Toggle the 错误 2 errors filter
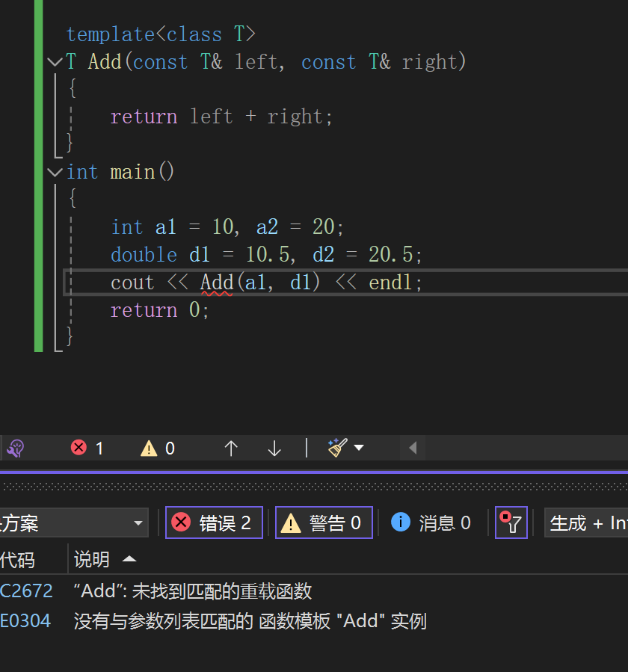 (214, 523)
